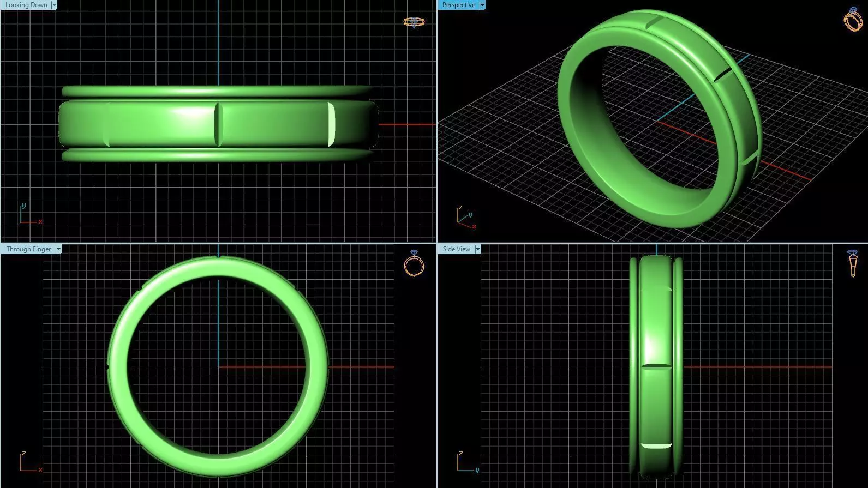This screenshot has height=488, width=868.
Task: Click the Perspective viewport label
Action: (x=458, y=5)
